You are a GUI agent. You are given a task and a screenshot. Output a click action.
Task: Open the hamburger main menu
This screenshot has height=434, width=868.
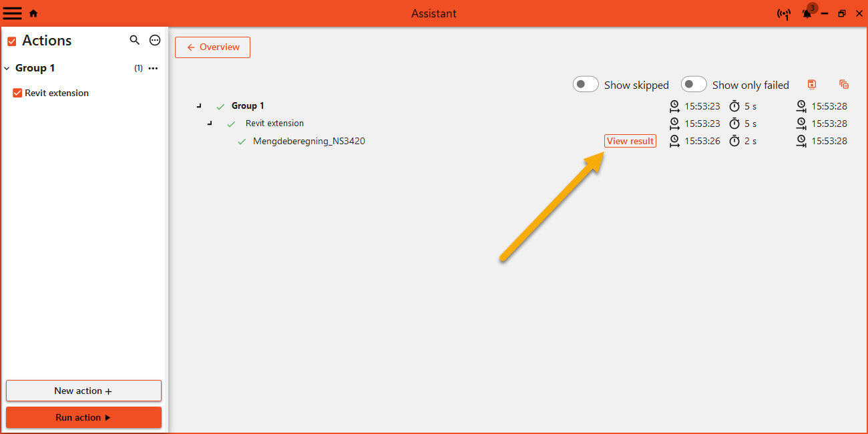[13, 13]
